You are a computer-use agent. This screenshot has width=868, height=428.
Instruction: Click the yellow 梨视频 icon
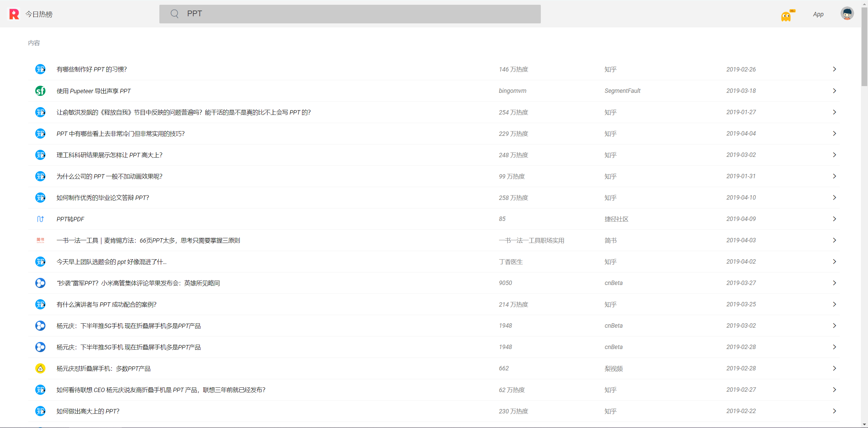tap(40, 368)
